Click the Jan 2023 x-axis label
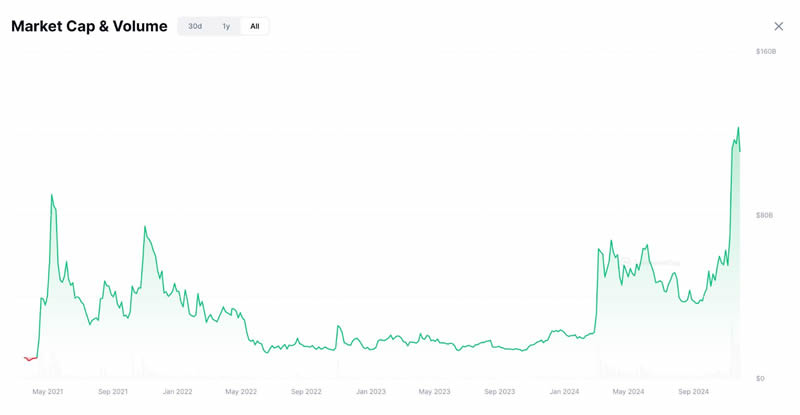This screenshot has width=800, height=415. (x=370, y=392)
